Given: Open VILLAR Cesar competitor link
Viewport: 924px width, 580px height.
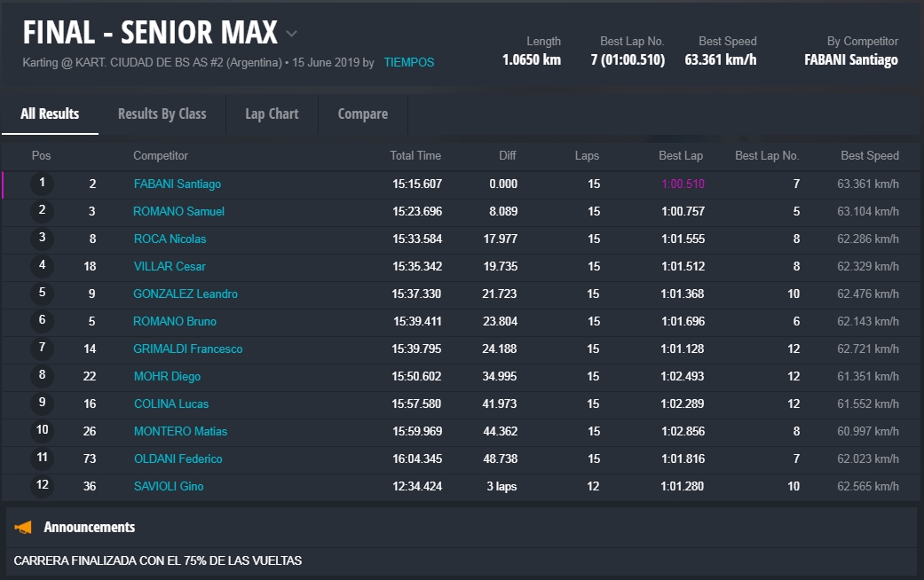Looking at the screenshot, I should point(169,267).
